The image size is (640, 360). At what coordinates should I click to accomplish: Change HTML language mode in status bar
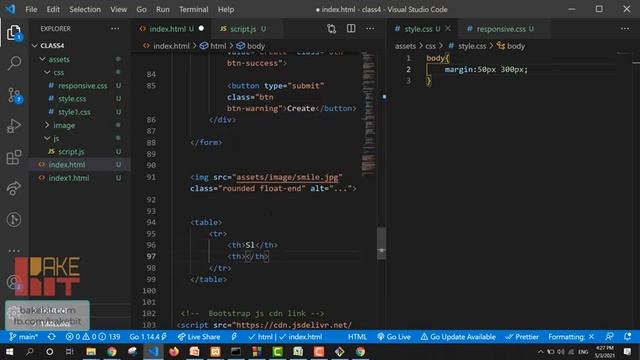[x=357, y=337]
